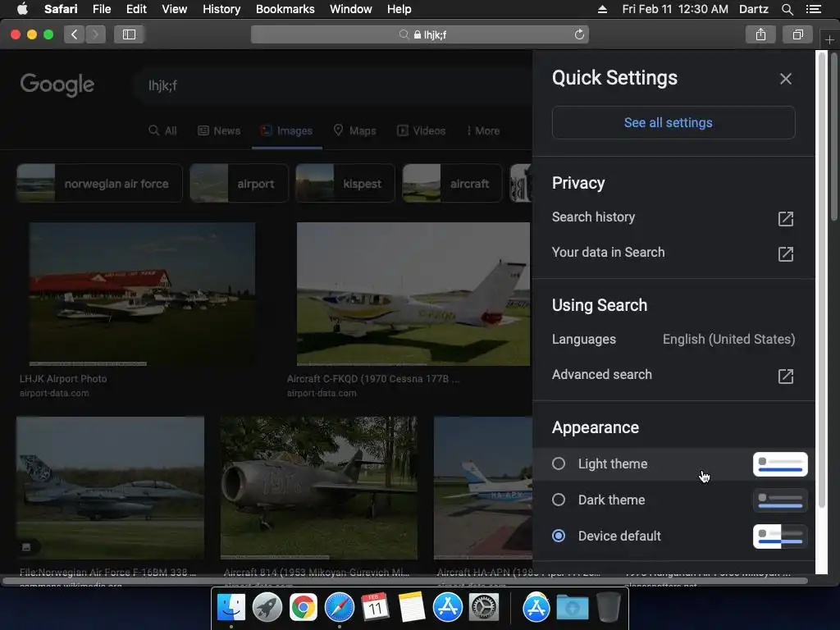Select the airport suggestion chip
840x630 pixels.
239,183
